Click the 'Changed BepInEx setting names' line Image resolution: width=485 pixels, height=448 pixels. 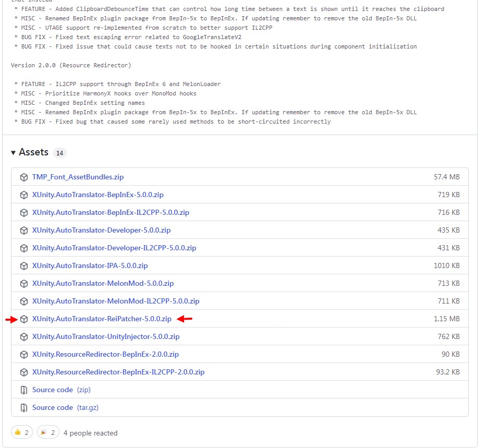click(x=79, y=103)
